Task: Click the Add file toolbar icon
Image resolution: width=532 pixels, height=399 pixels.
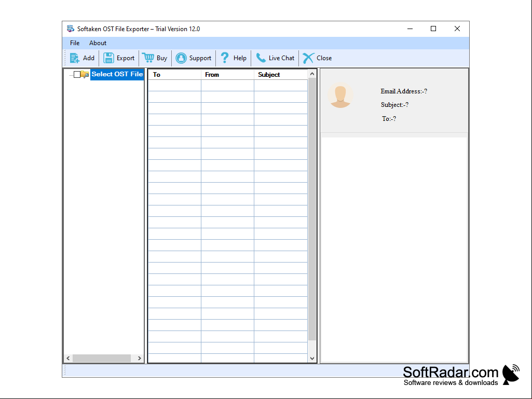Action: [74, 58]
